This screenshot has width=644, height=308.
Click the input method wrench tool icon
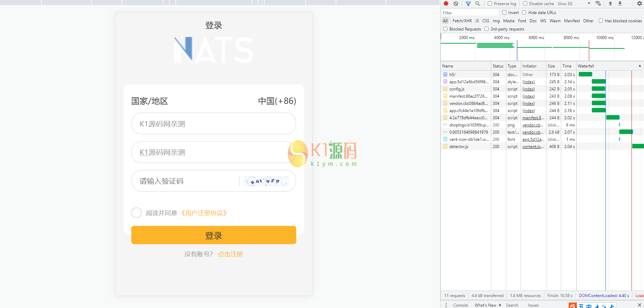[612, 306]
